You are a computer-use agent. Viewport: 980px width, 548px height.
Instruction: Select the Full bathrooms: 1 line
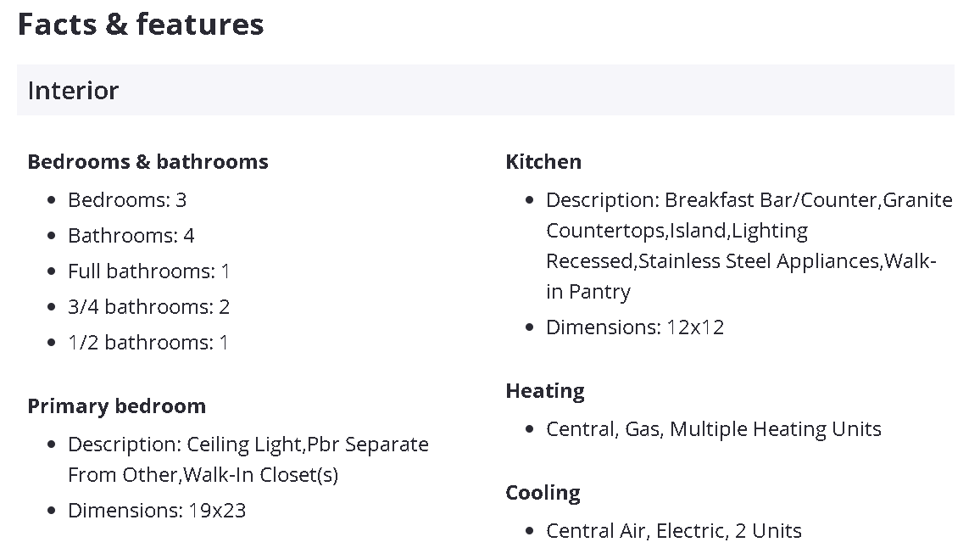click(149, 271)
